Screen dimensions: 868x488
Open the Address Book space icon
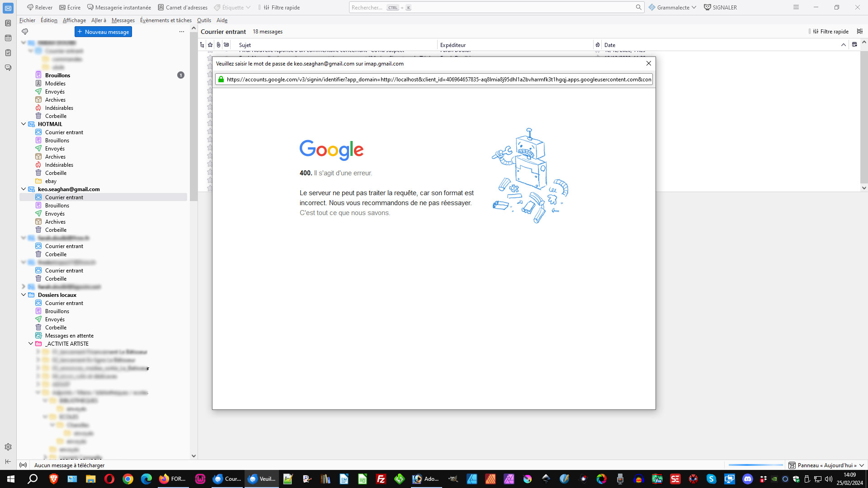coord(8,23)
